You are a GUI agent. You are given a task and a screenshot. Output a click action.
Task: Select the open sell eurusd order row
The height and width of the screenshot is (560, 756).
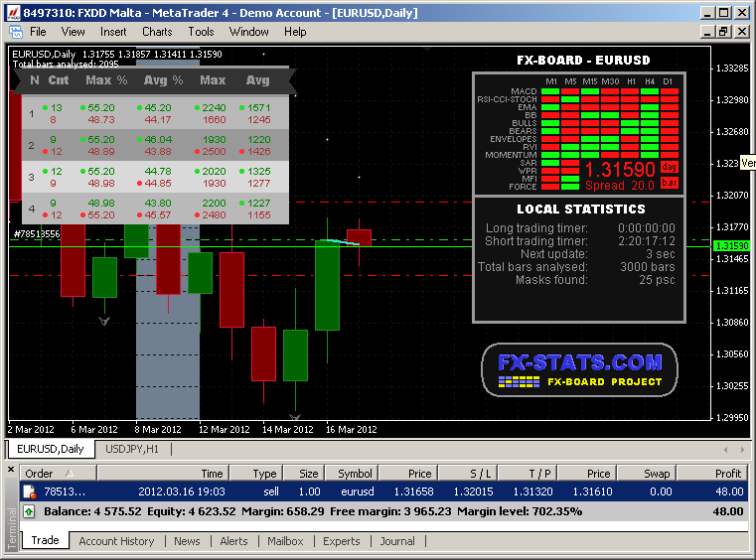(x=383, y=491)
